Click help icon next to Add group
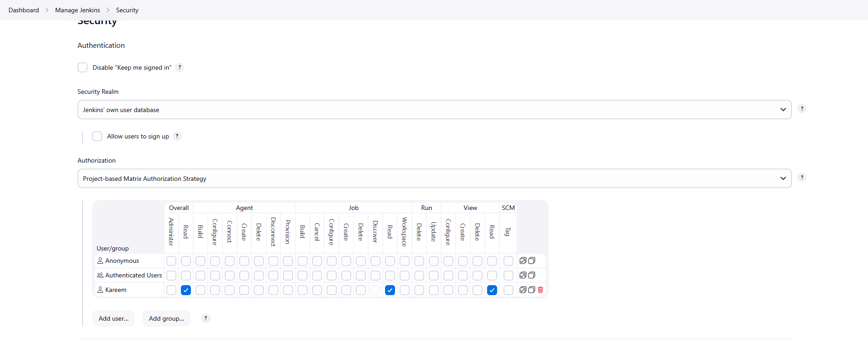The image size is (868, 348). pyautogui.click(x=206, y=318)
